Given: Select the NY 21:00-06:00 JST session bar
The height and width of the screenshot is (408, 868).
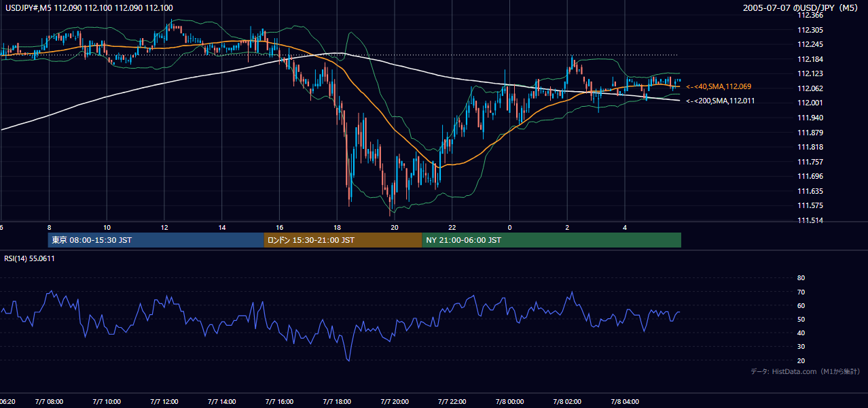Looking at the screenshot, I should pos(551,240).
